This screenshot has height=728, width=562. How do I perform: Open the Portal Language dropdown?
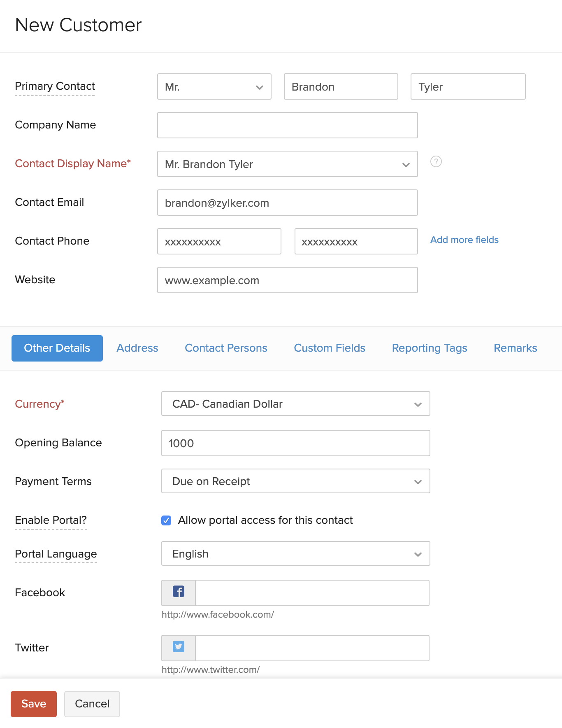(x=295, y=553)
